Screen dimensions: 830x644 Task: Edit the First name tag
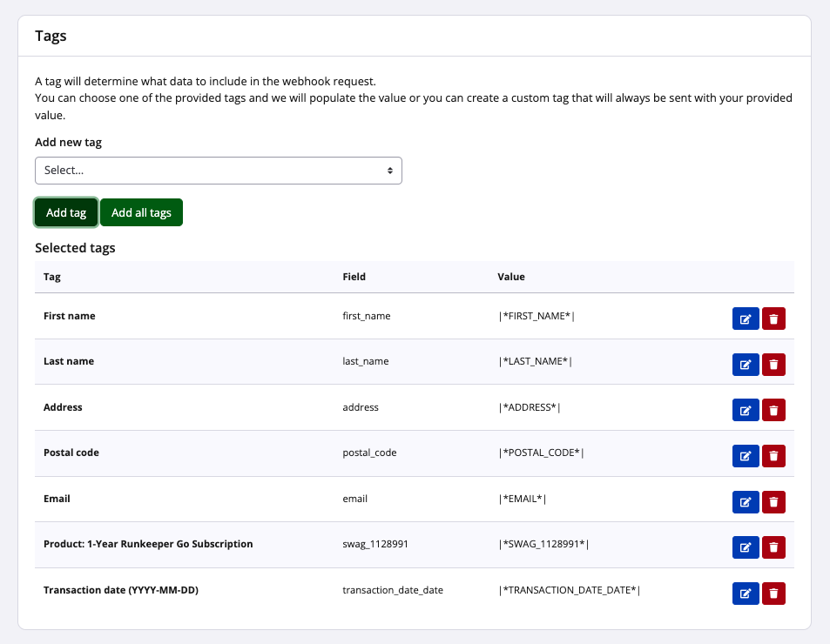point(746,319)
